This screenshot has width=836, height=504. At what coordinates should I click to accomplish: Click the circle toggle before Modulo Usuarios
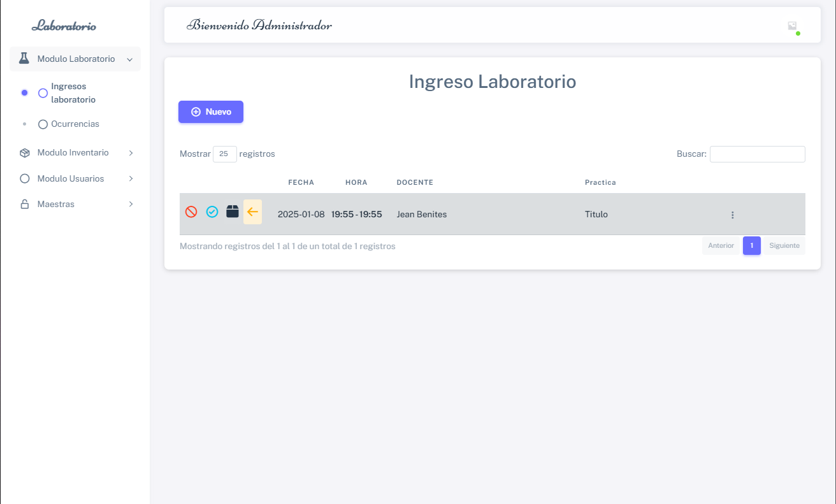[x=24, y=178]
